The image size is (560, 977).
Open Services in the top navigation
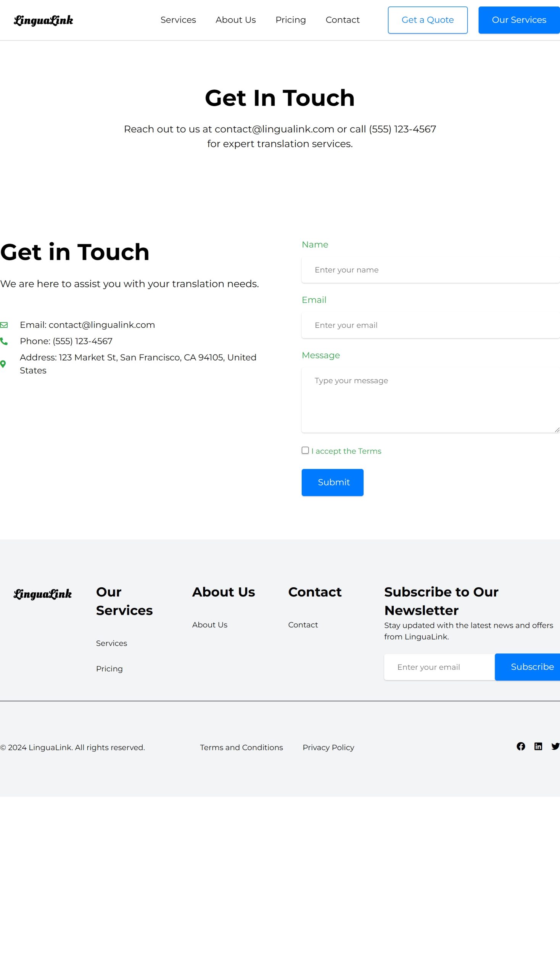pos(178,20)
